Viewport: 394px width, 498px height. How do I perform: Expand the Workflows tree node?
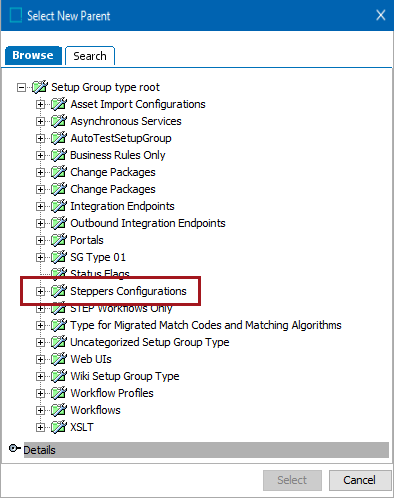(x=40, y=411)
